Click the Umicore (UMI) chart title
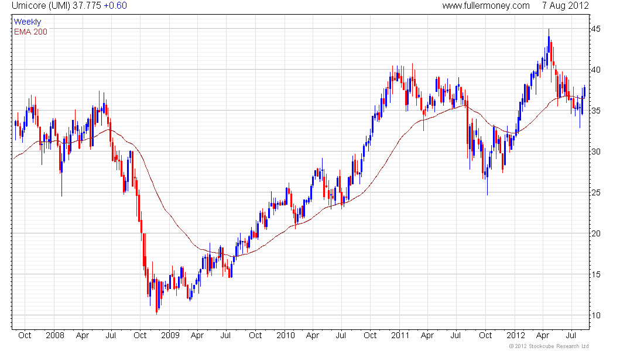 coord(41,6)
